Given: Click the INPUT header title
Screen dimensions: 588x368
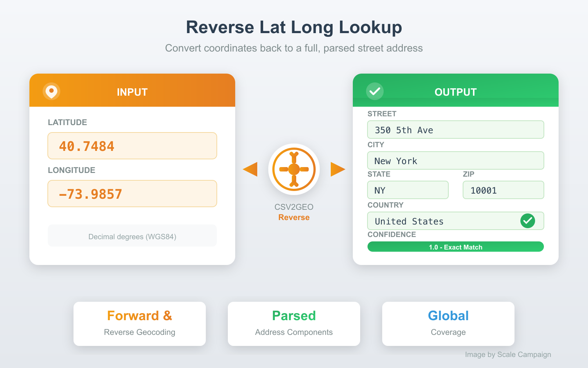Looking at the screenshot, I should [132, 92].
